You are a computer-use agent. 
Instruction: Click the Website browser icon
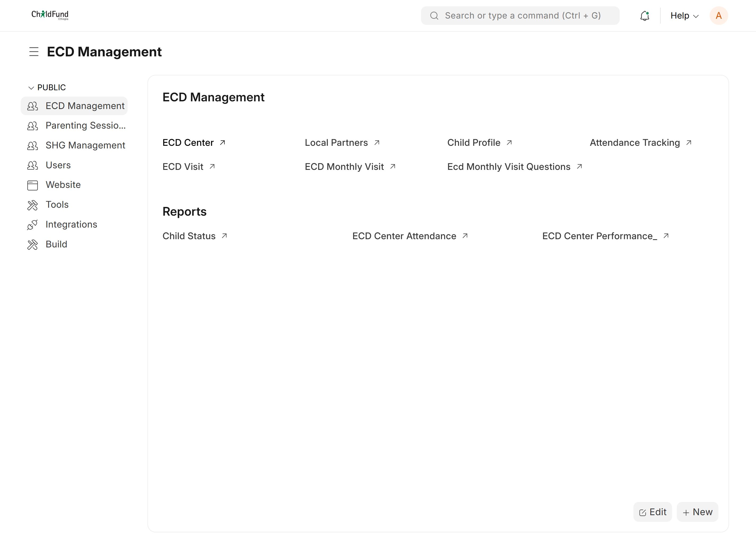tap(33, 185)
